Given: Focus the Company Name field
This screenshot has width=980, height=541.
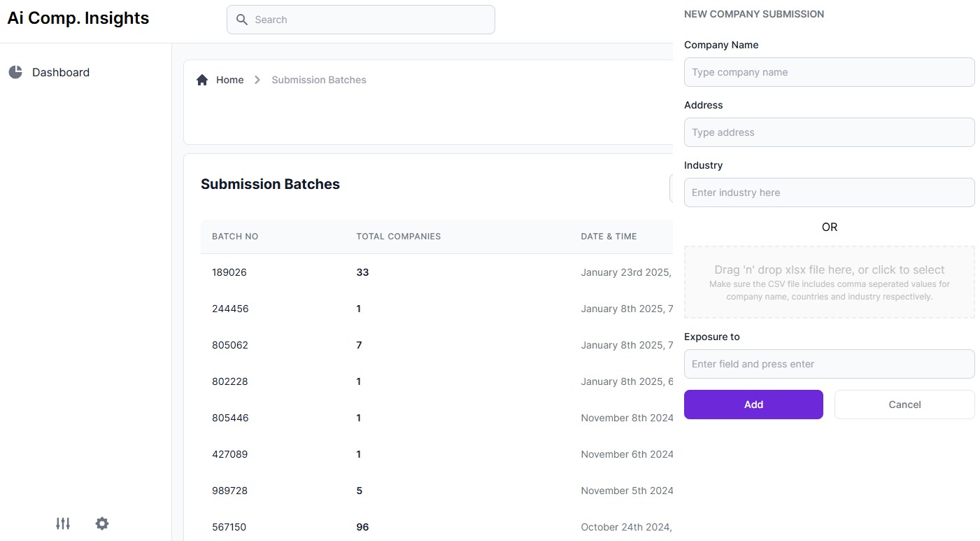Looking at the screenshot, I should tap(830, 72).
